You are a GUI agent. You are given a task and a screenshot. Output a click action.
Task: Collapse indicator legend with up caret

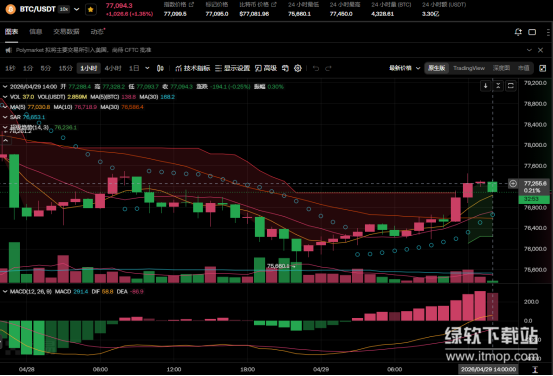click(6, 140)
